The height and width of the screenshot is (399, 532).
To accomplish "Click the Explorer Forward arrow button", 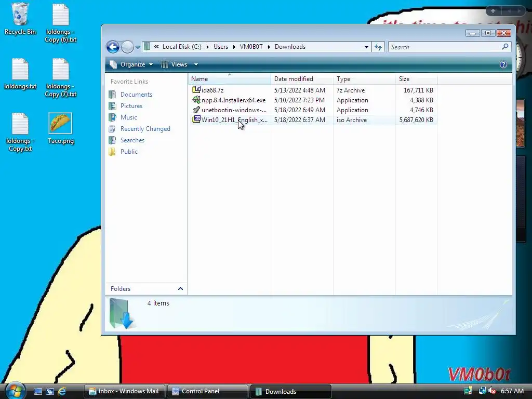I will coord(128,47).
